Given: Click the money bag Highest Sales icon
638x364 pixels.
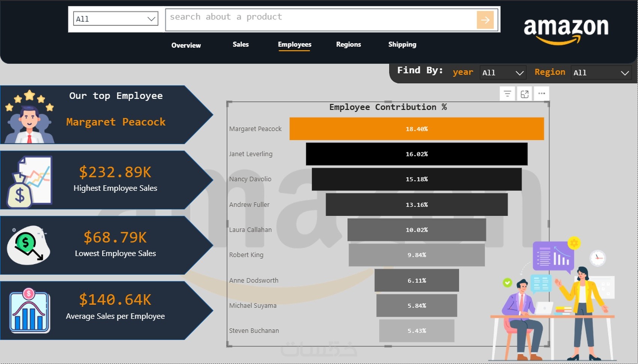Looking at the screenshot, I should tap(29, 182).
